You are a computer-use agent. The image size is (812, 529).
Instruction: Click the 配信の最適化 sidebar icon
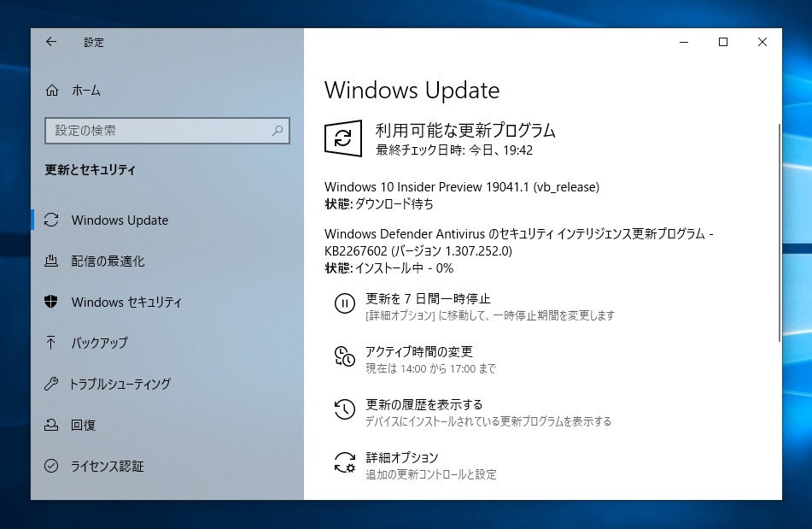pos(51,261)
